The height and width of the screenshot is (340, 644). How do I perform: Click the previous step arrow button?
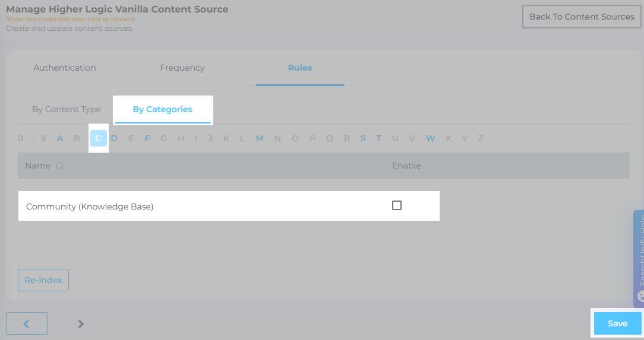[x=27, y=323]
